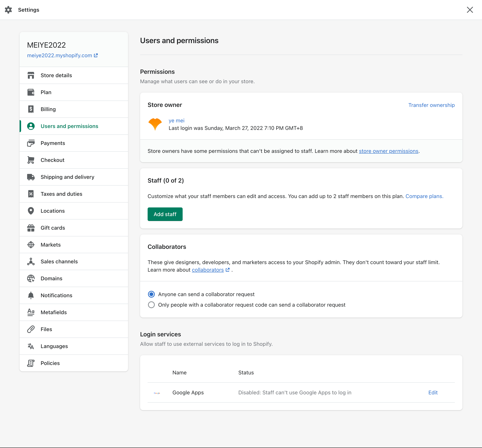Open Gift cards settings

coord(74,228)
